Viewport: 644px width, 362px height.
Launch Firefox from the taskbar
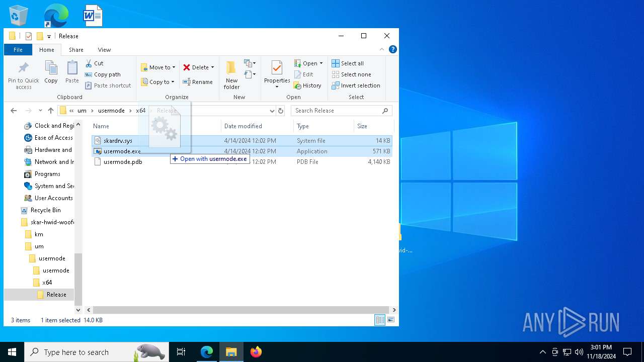pos(256,352)
